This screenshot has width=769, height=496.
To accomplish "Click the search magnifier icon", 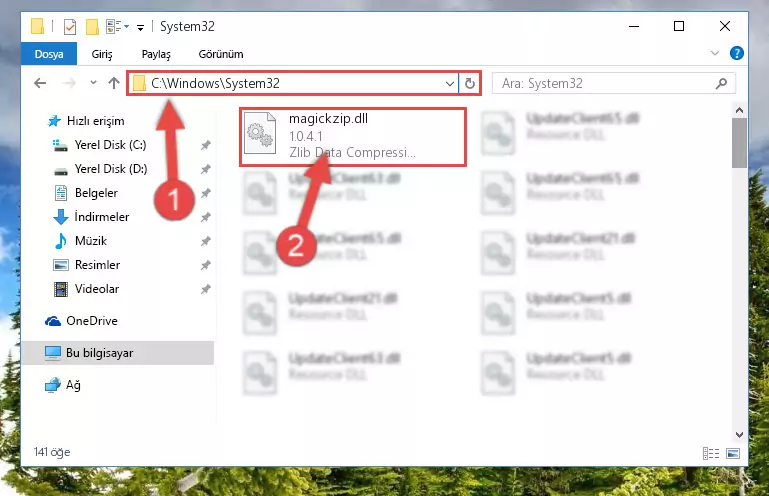I will coord(721,83).
